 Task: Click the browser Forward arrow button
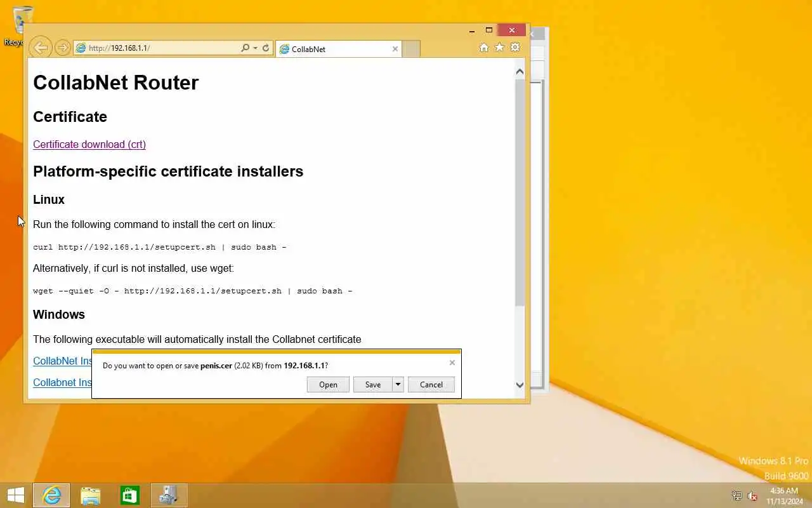pyautogui.click(x=62, y=48)
